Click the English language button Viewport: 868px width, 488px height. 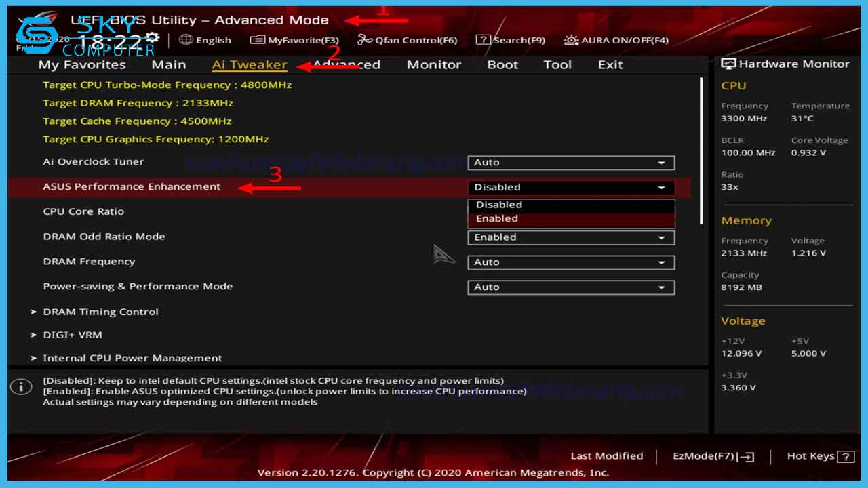(205, 40)
